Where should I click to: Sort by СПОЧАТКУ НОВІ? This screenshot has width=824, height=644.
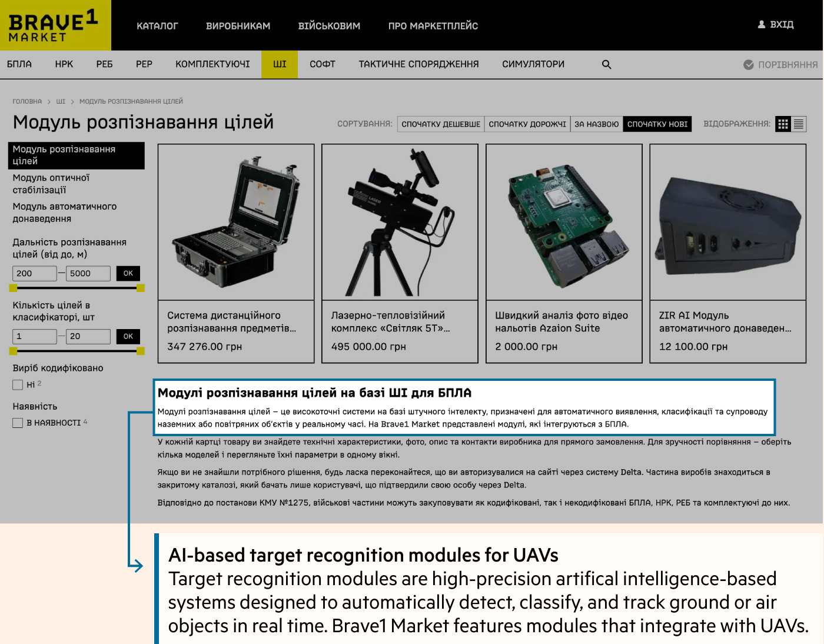point(657,124)
